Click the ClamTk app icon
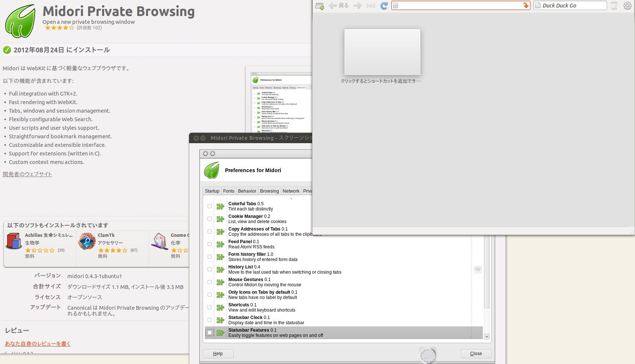This screenshot has height=364, width=635. pyautogui.click(x=87, y=241)
